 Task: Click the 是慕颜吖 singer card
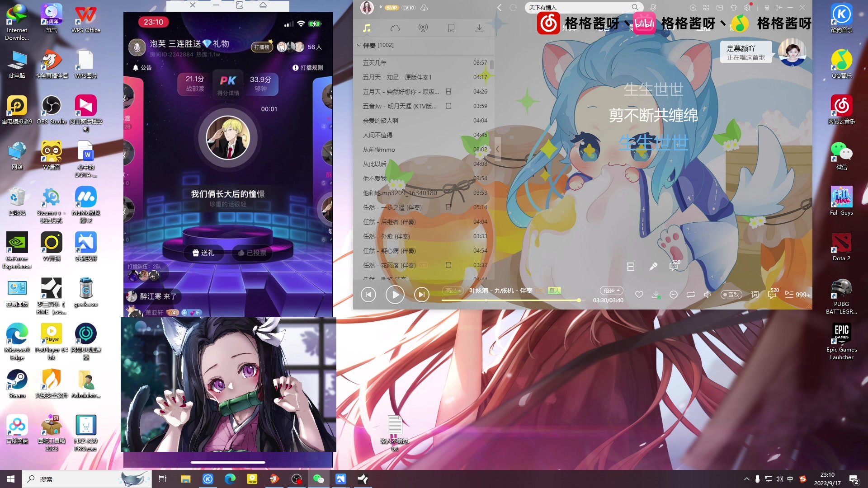[746, 52]
